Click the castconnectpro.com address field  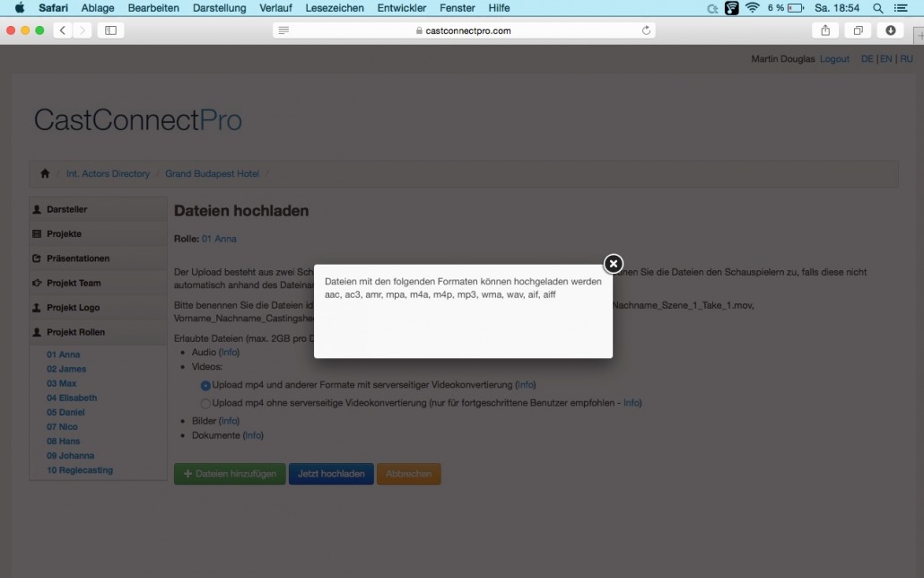[464, 31]
